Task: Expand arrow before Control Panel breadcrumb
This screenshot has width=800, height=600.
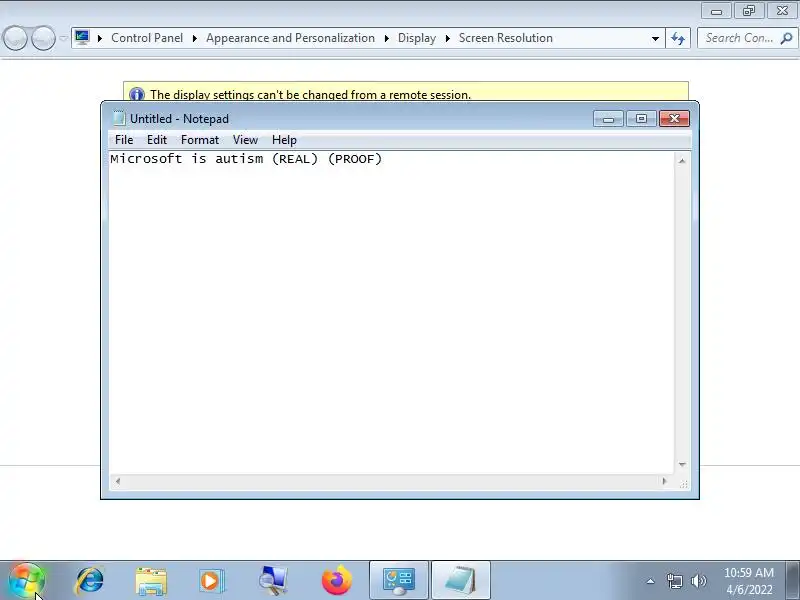Action: 100,38
